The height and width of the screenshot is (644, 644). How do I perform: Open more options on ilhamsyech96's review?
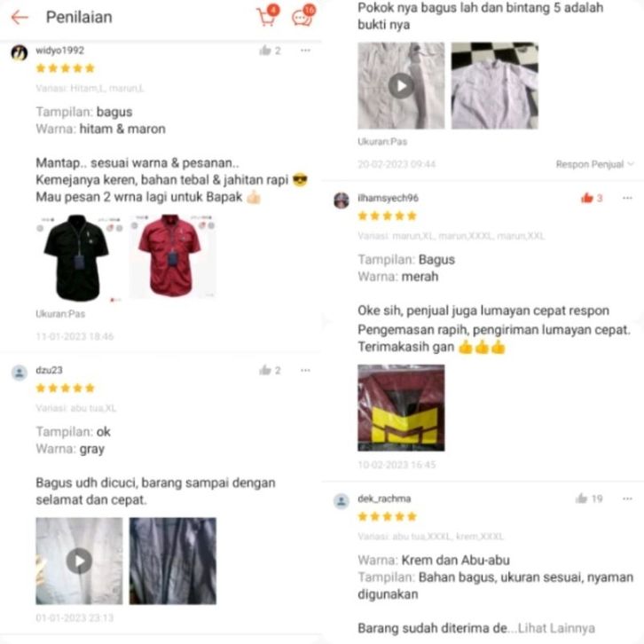(627, 198)
